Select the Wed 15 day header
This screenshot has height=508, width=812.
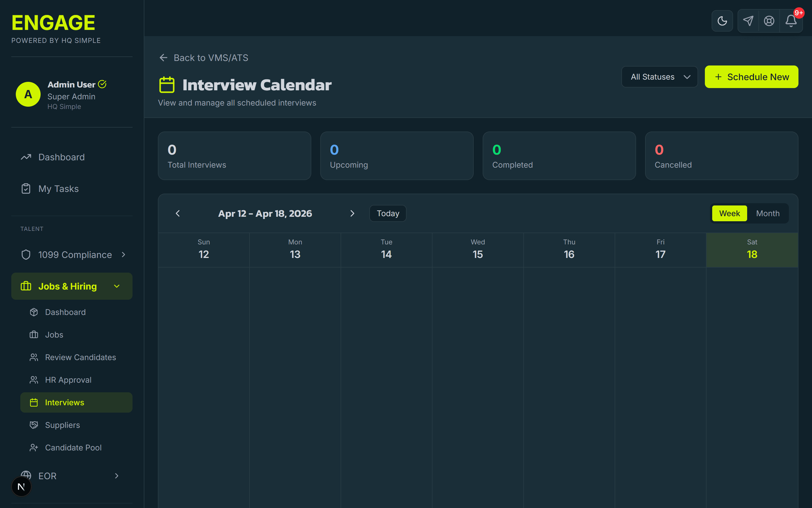pos(478,250)
